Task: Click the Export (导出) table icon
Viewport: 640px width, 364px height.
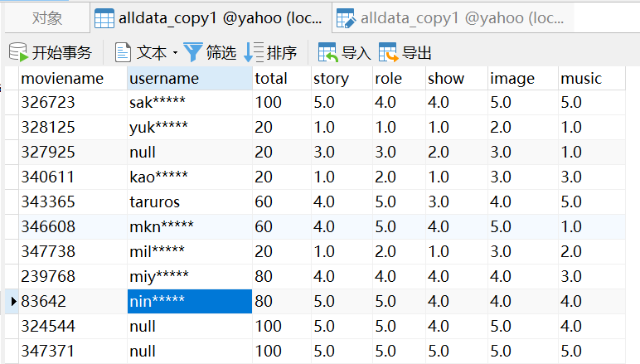Action: (388, 52)
